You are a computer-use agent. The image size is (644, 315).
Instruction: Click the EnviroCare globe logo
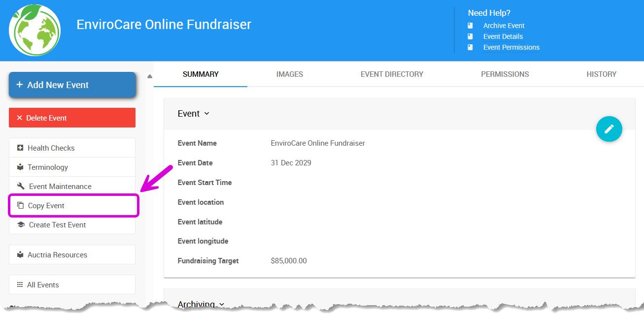[x=34, y=30]
